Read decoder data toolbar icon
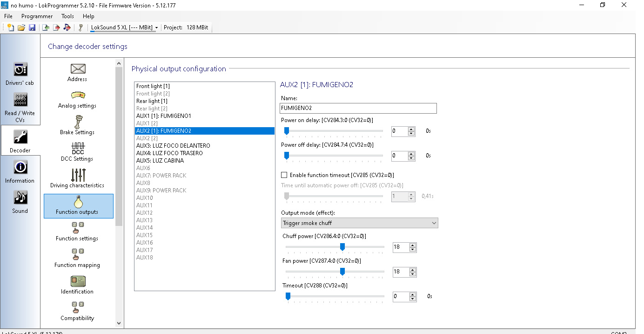 pyautogui.click(x=46, y=27)
